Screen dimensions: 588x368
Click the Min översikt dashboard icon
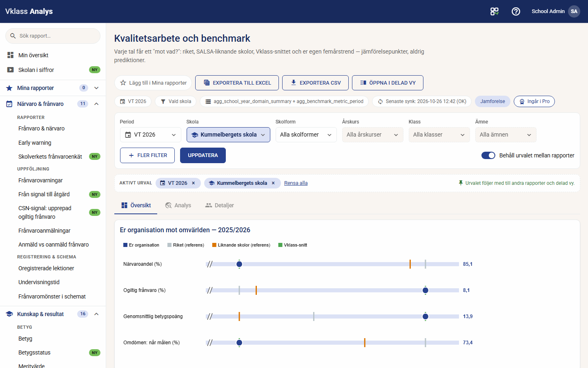(x=11, y=55)
